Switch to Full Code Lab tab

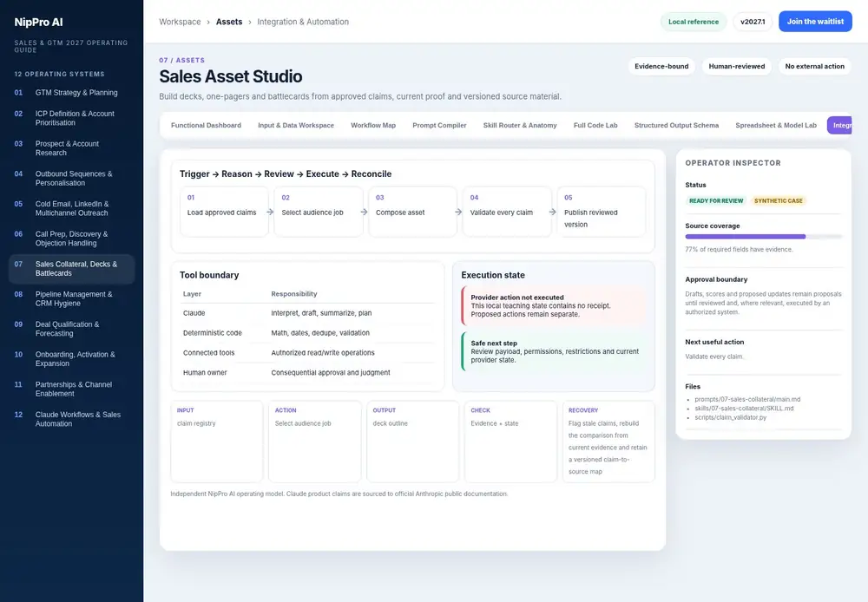(x=595, y=125)
